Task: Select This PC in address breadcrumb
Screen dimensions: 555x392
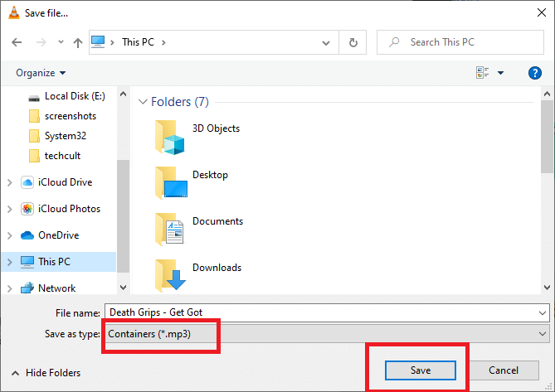Action: (138, 42)
